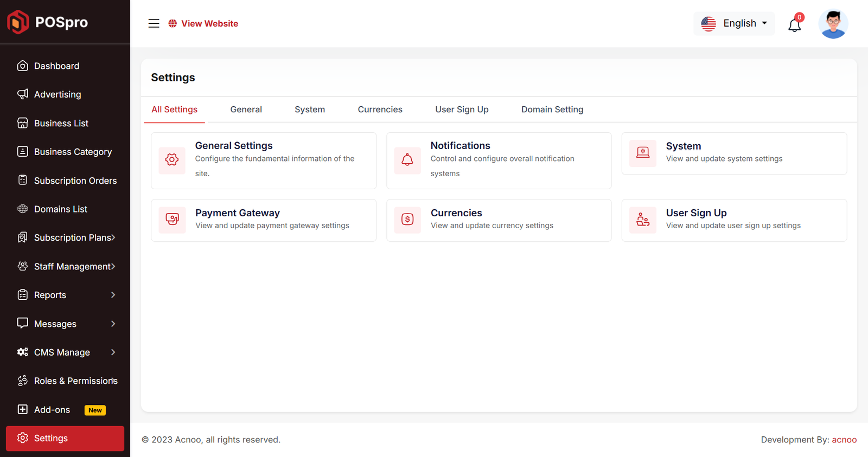Click the Notifications bell card icon
Viewport: 868px width, 457px height.
(407, 160)
